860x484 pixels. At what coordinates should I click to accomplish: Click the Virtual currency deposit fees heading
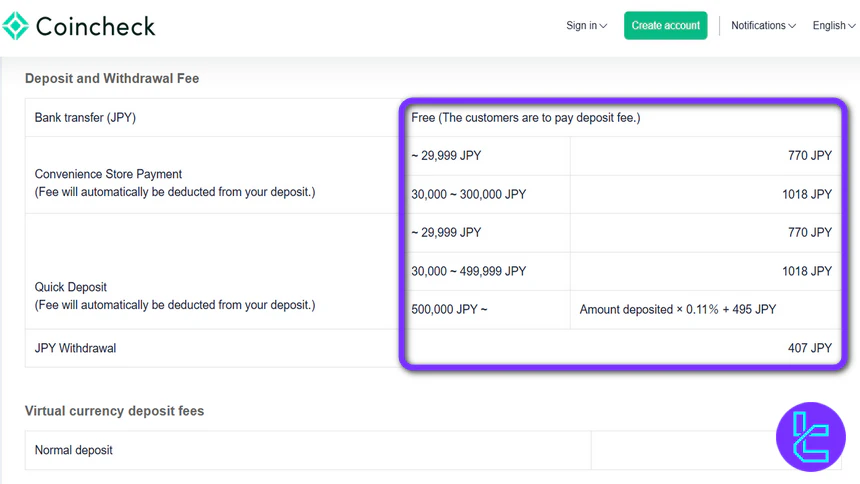pos(114,411)
